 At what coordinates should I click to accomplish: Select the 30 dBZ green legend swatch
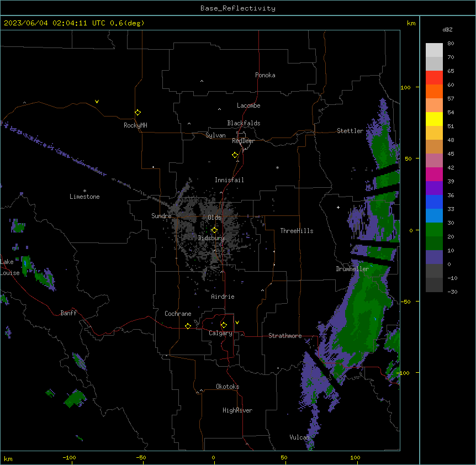click(434, 230)
